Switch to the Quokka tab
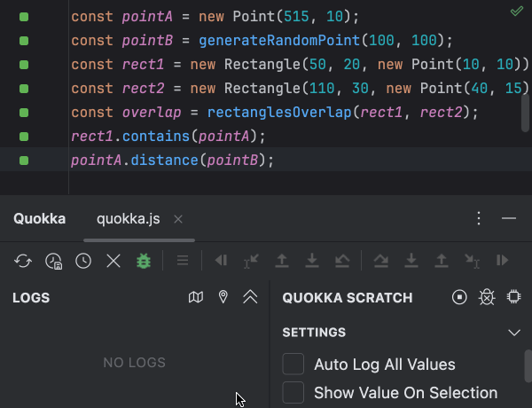Screen dimensions: 532x408 39,219
